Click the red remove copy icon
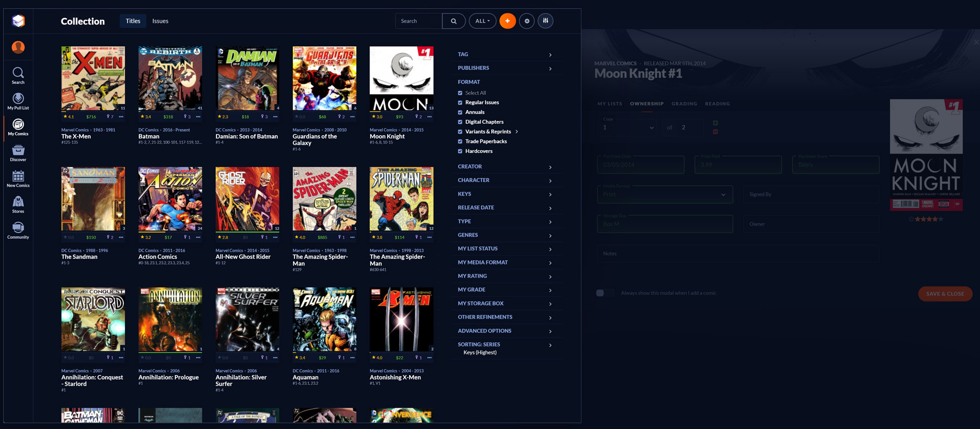Screen dimensions: 980x429 (715, 132)
